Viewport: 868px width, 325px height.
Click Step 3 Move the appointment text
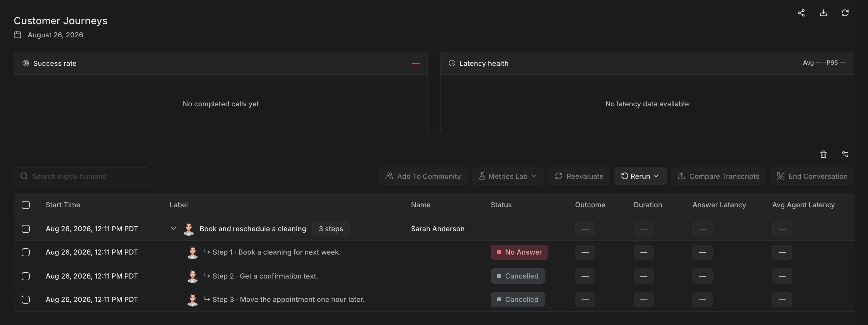pos(288,299)
